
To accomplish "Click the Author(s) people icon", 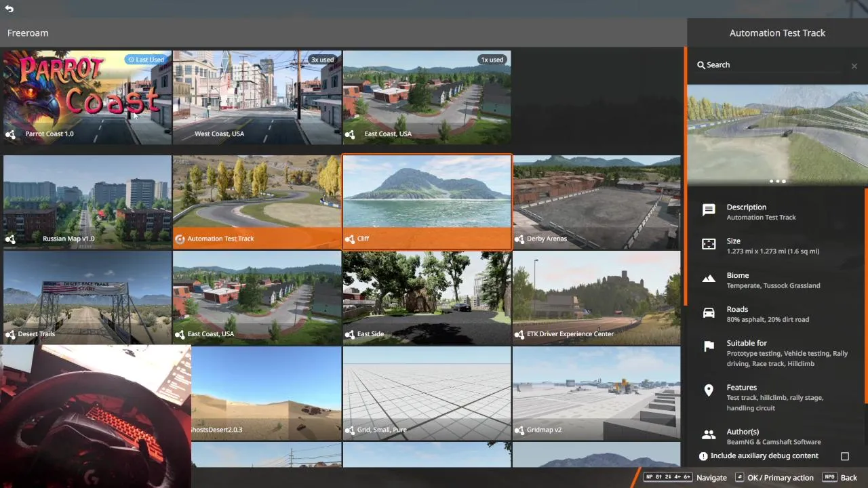I will pos(709,434).
